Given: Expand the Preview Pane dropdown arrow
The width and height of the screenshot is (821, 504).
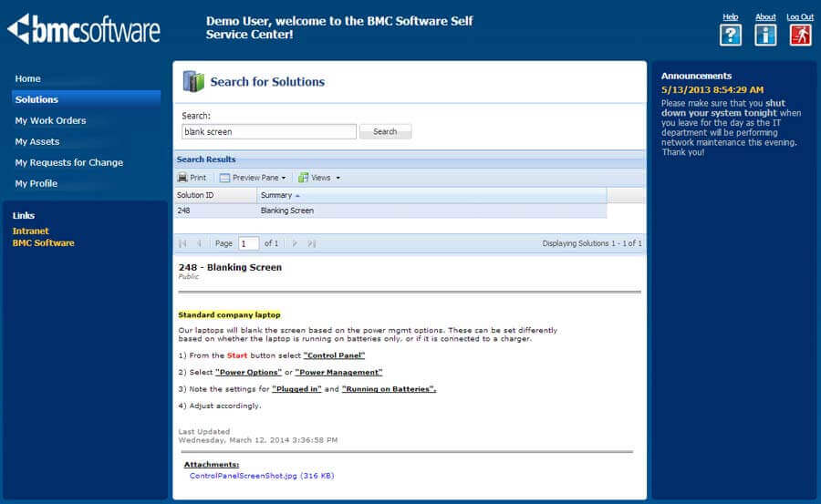Looking at the screenshot, I should click(x=284, y=178).
